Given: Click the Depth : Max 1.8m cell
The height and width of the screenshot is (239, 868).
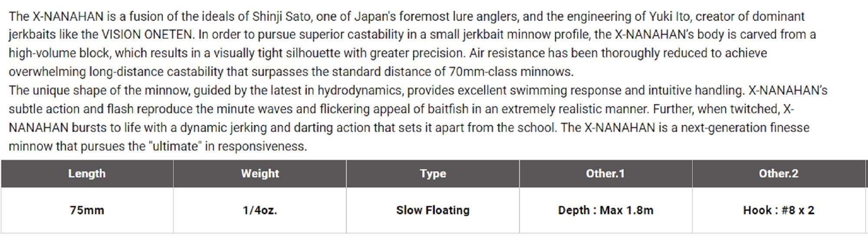Looking at the screenshot, I should click(x=605, y=210).
